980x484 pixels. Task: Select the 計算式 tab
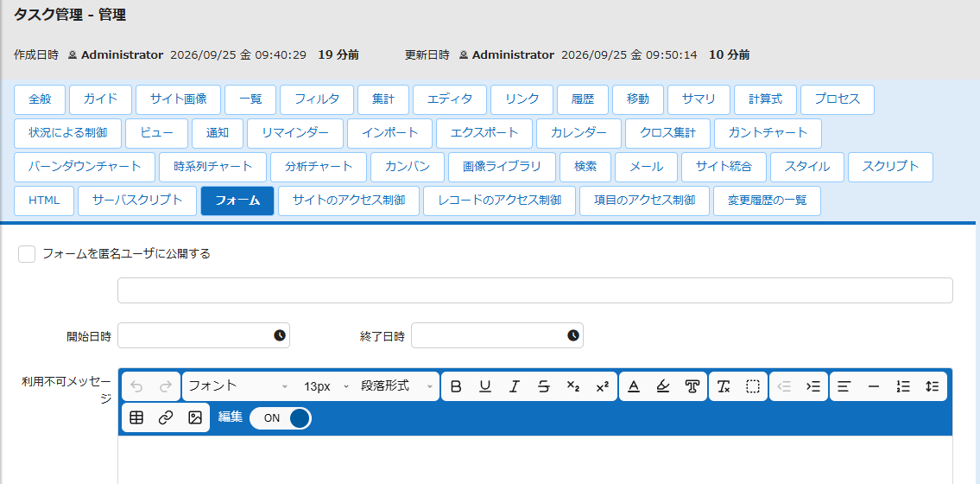tap(766, 99)
